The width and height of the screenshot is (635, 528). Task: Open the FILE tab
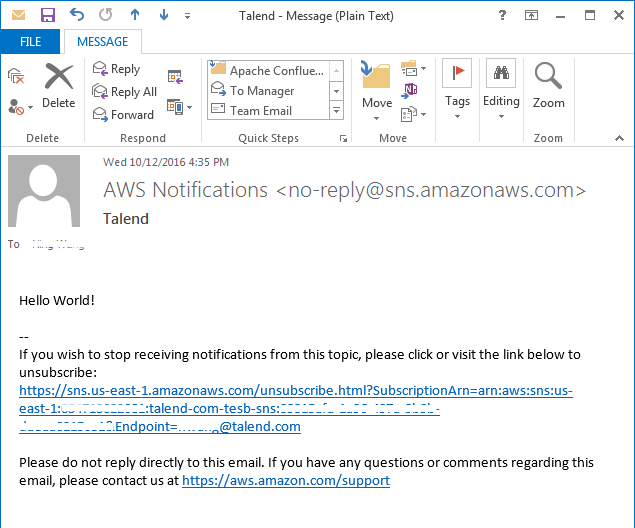tap(30, 42)
